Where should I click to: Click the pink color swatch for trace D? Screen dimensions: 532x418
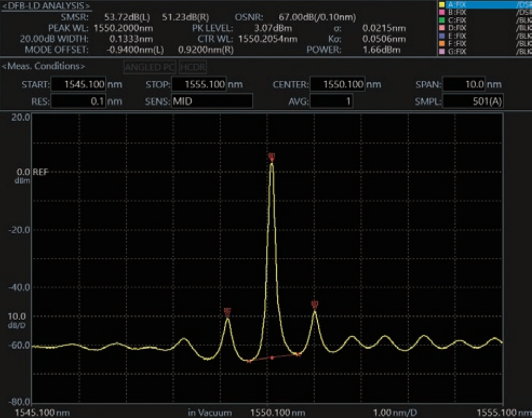[x=443, y=28]
